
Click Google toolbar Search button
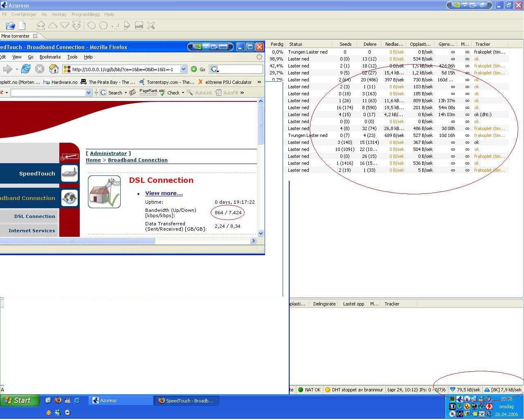click(x=111, y=93)
